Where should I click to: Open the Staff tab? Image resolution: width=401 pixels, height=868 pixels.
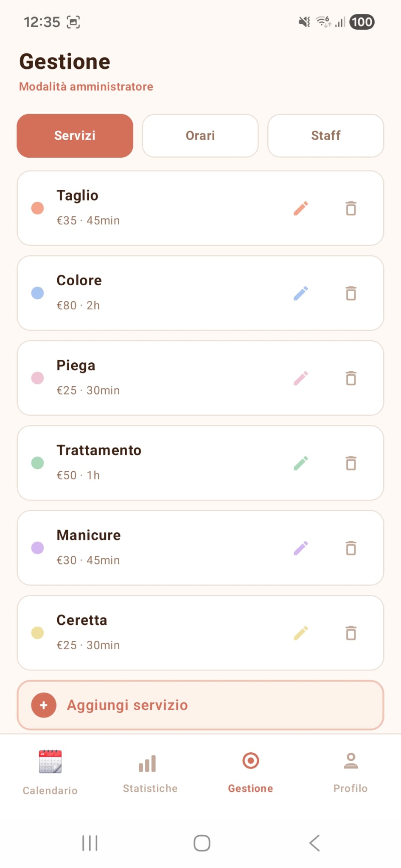[x=325, y=136]
